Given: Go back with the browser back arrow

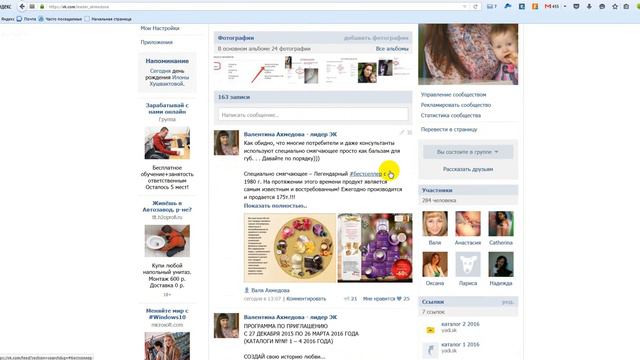Looking at the screenshot, I should click(22, 7).
